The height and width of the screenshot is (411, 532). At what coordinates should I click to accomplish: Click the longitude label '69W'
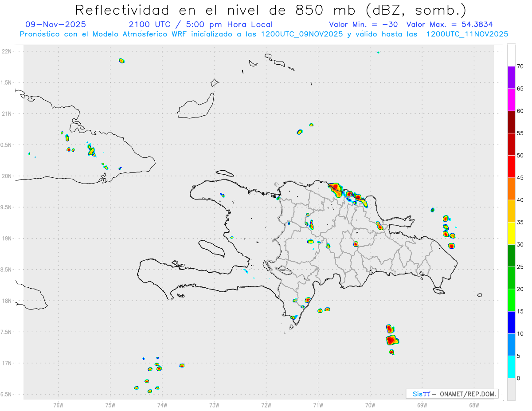[x=422, y=405]
